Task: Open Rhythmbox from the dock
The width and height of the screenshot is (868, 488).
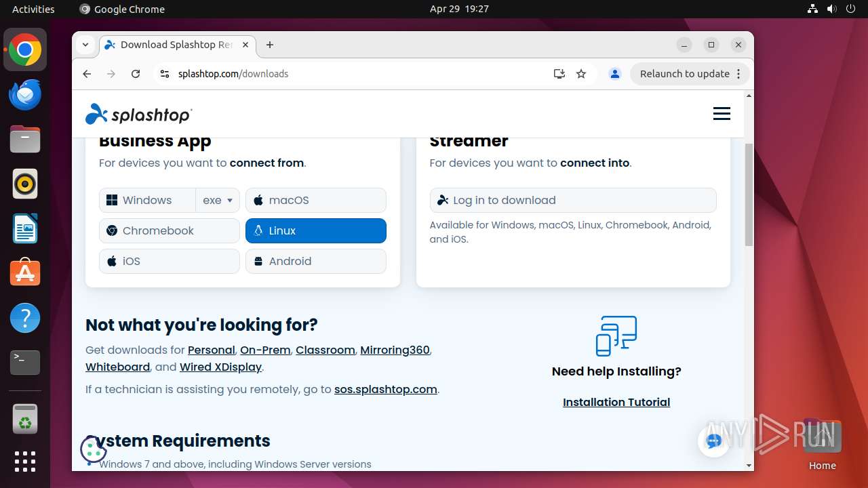Action: (25, 184)
